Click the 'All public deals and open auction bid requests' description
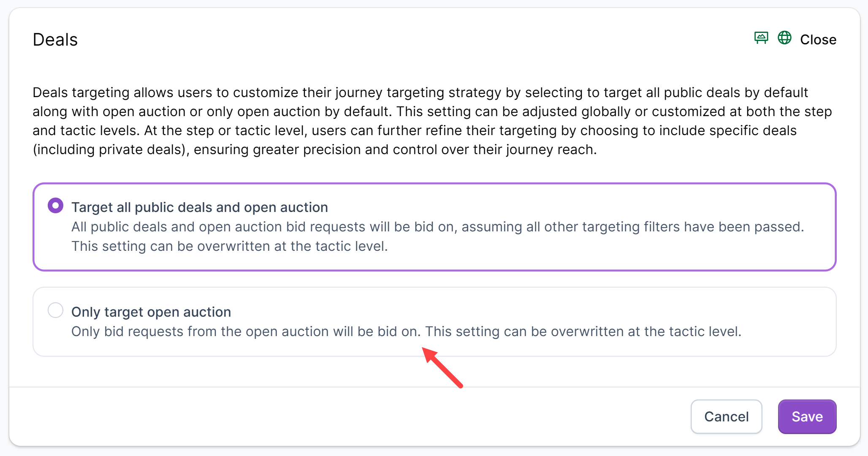 (x=437, y=227)
